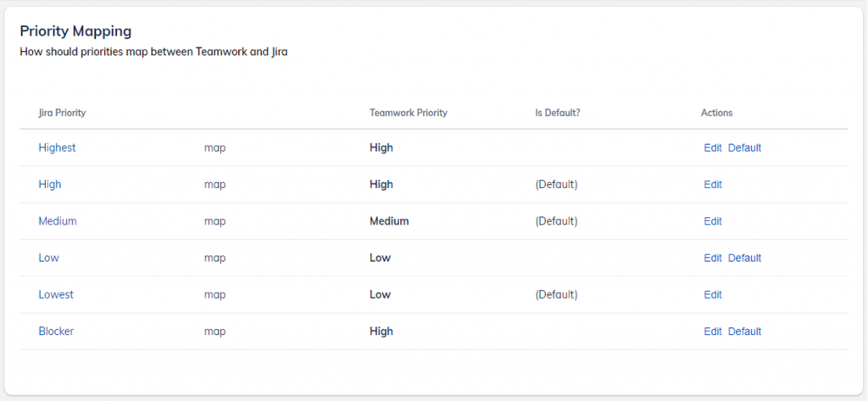Make the Low row mapping Default
The width and height of the screenshot is (868, 401).
point(744,258)
